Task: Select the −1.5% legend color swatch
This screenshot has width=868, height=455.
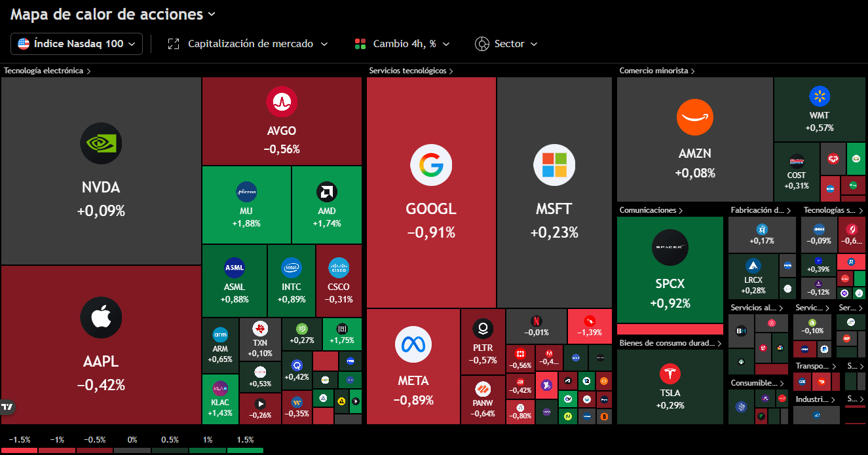Action: 19,450
